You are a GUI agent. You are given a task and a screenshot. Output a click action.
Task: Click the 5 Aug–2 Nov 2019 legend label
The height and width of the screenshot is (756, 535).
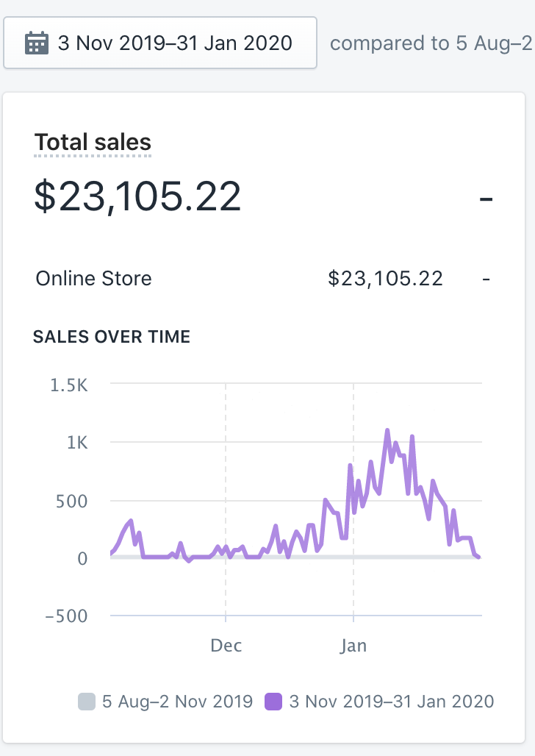click(177, 702)
